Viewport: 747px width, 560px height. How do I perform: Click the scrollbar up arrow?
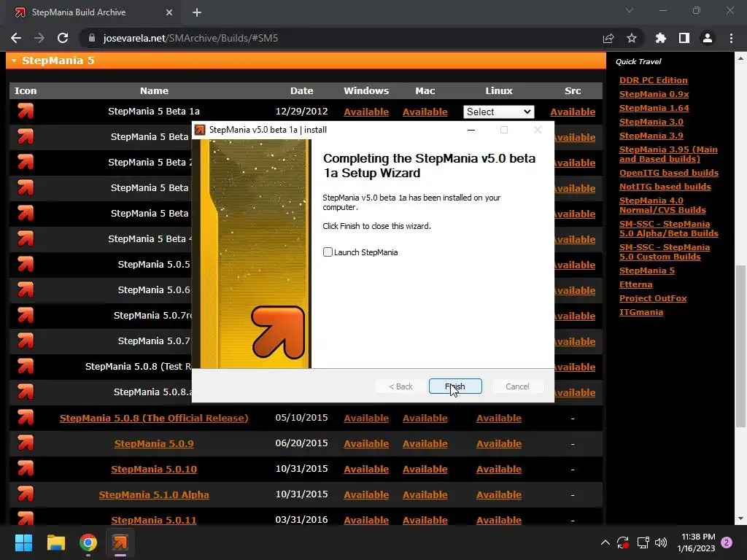coord(740,58)
